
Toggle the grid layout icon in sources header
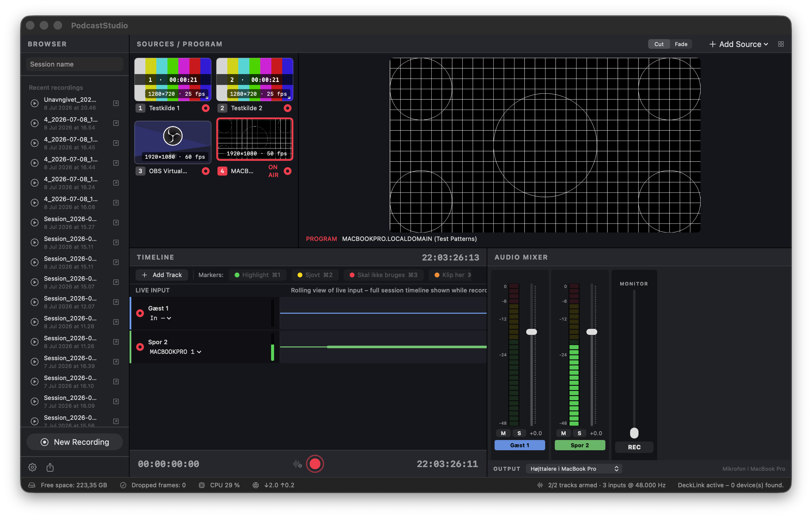pos(781,44)
